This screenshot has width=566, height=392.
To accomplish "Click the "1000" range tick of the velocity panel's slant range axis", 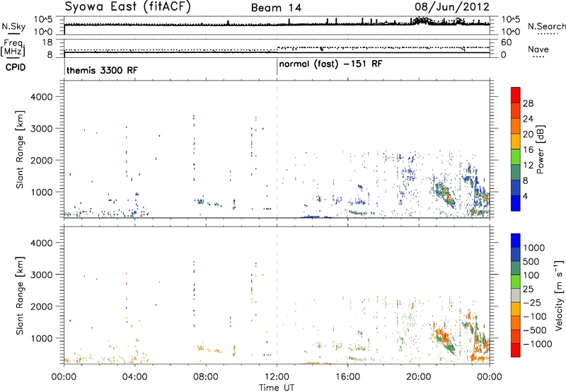I will click(x=42, y=338).
